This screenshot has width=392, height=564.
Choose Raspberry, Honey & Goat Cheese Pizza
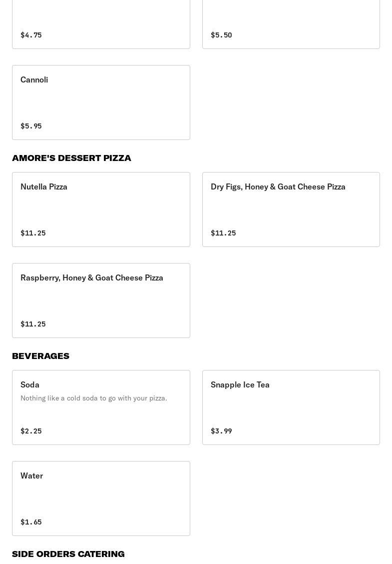coord(92,278)
